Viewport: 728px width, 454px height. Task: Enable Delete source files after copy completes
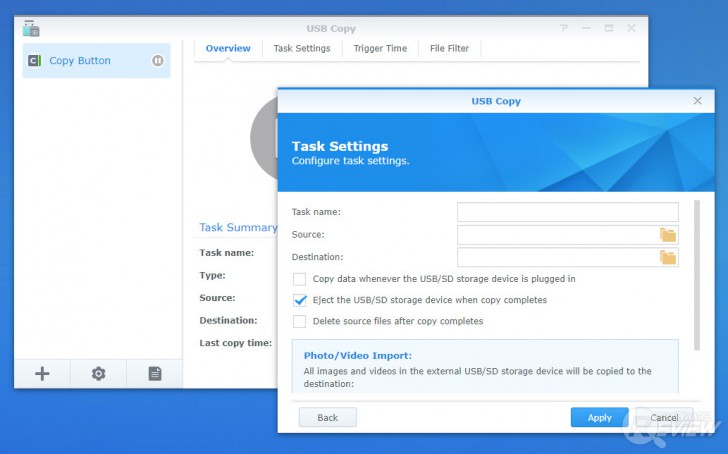pos(299,321)
